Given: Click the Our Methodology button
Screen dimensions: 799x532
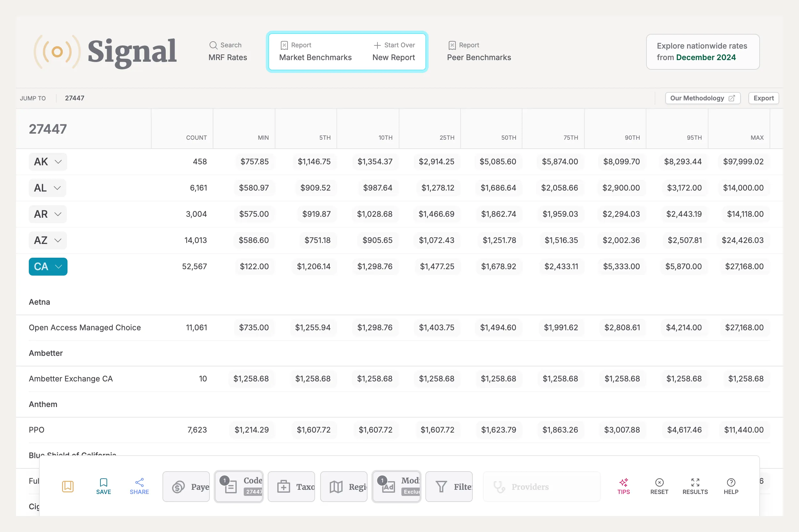Looking at the screenshot, I should pyautogui.click(x=703, y=98).
